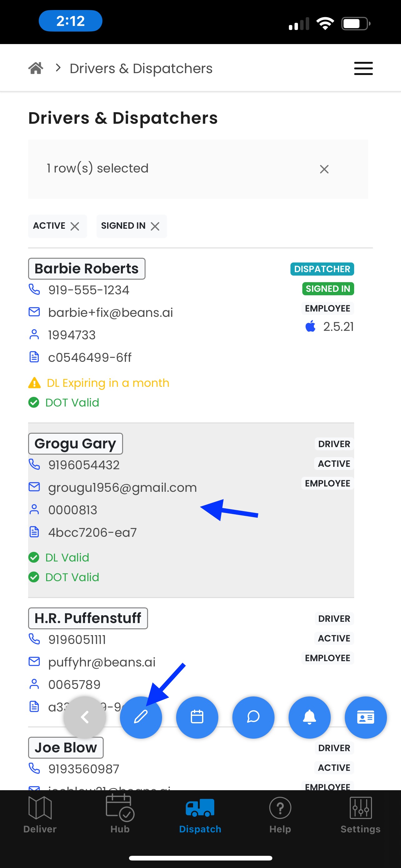Tap phone icon next to 919-555-1234
The height and width of the screenshot is (868, 401).
coord(34,289)
